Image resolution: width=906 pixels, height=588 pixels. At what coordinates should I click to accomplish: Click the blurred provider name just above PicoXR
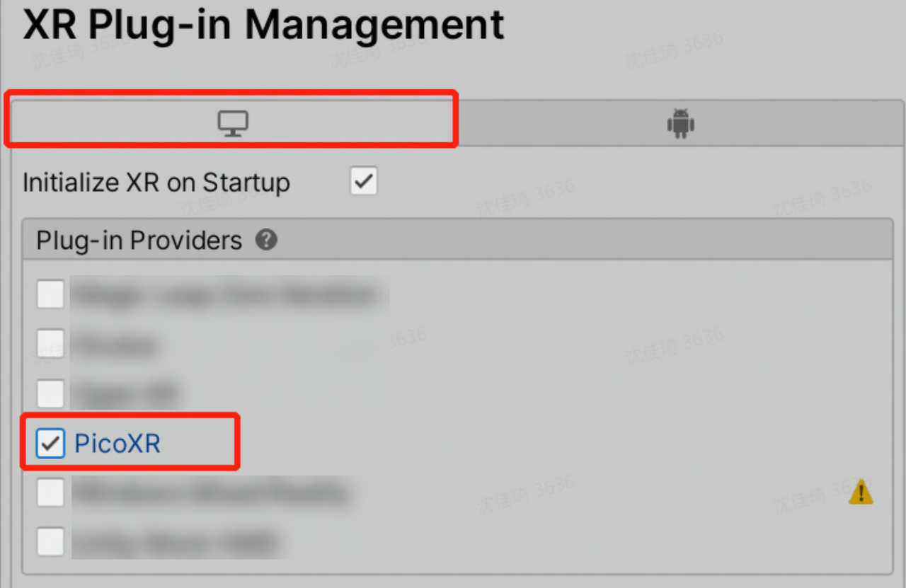125,393
